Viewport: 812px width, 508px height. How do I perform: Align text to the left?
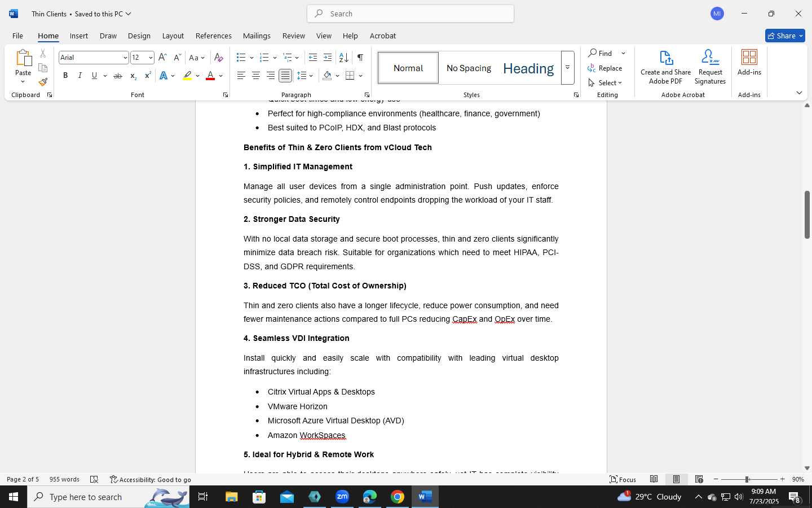click(x=241, y=76)
